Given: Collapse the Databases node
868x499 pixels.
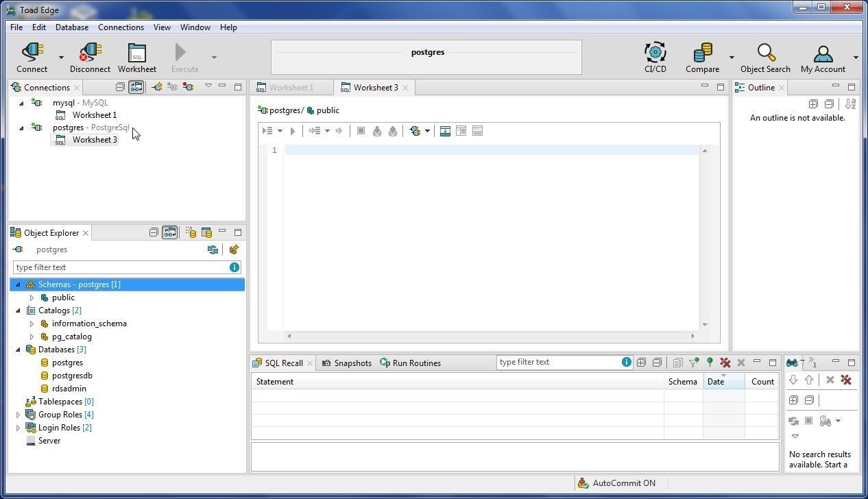Looking at the screenshot, I should pyautogui.click(x=18, y=350).
